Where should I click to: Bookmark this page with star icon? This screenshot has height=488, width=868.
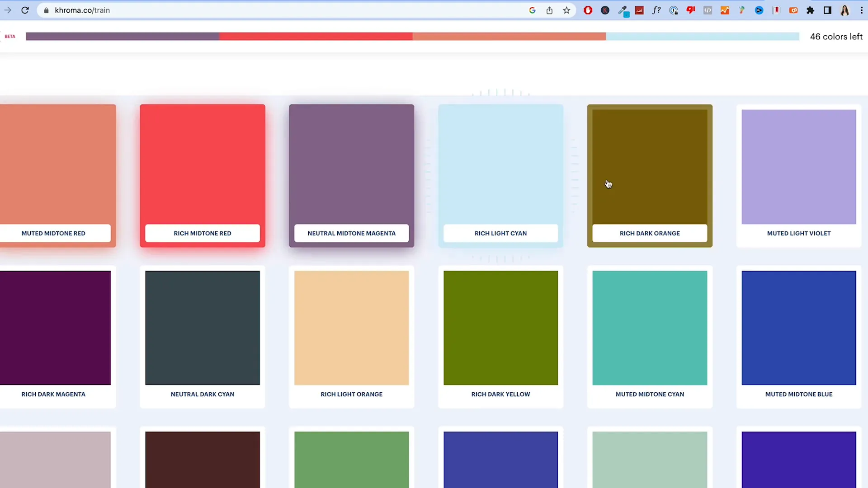click(566, 10)
